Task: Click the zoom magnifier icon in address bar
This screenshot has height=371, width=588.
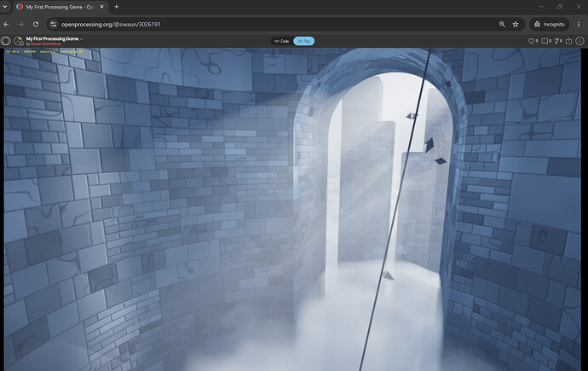Action: pyautogui.click(x=502, y=24)
